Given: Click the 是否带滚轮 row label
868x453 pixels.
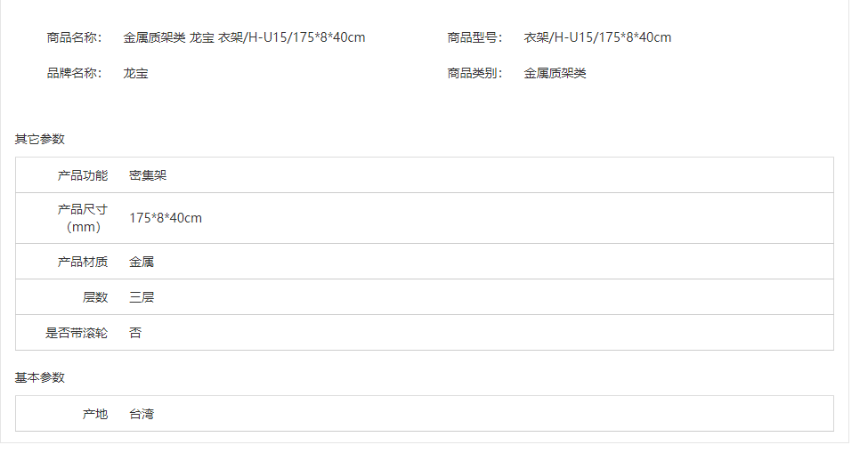Looking at the screenshot, I should tap(77, 333).
